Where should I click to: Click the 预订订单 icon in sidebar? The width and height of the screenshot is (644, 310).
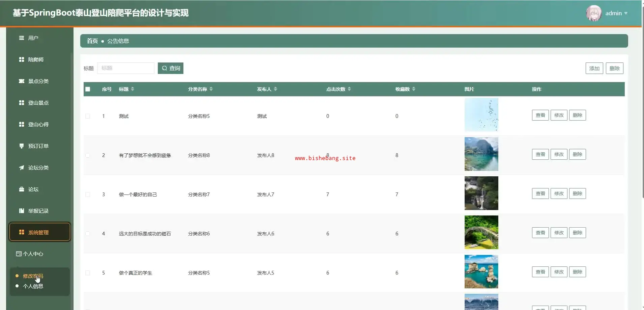tap(21, 146)
